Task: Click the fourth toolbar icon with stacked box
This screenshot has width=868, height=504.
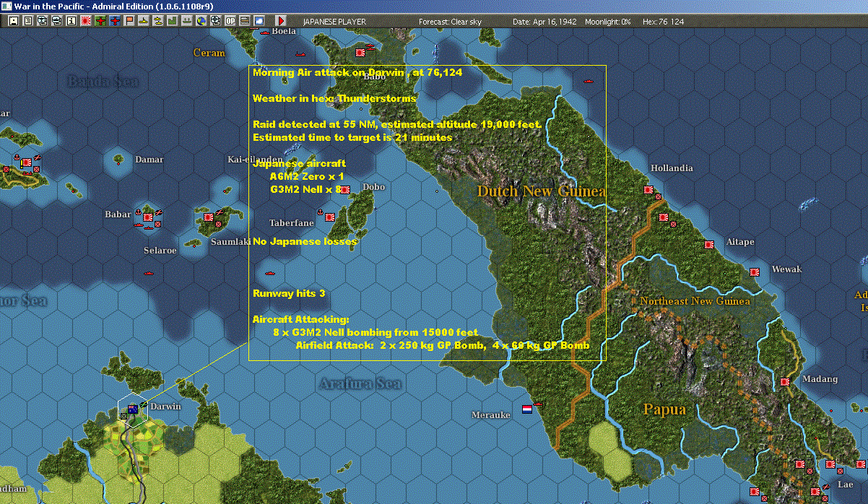Action: tap(56, 21)
